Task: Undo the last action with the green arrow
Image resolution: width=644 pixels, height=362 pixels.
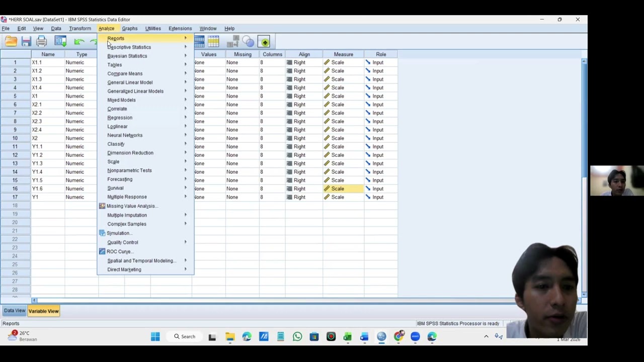Action: click(x=79, y=42)
